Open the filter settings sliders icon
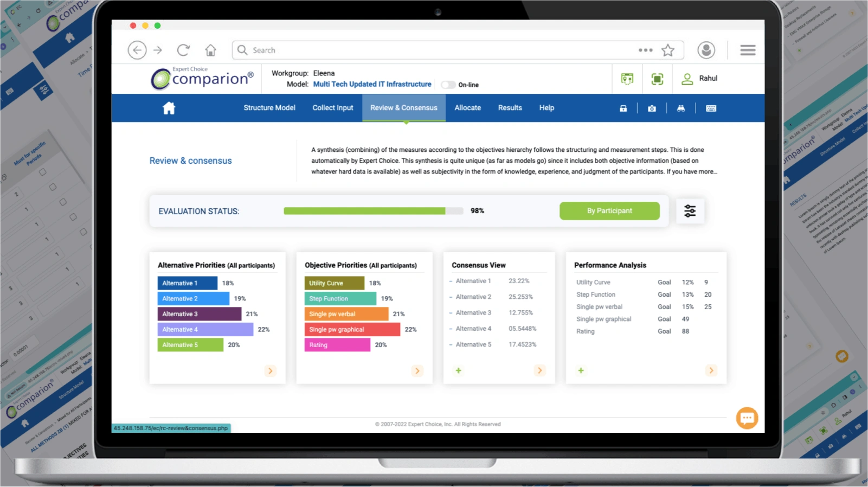 [690, 211]
